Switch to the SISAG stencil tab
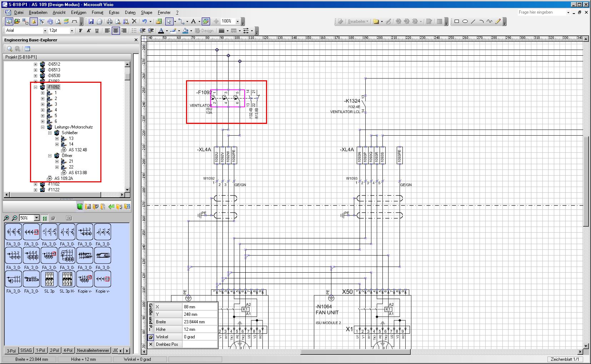 click(26, 350)
